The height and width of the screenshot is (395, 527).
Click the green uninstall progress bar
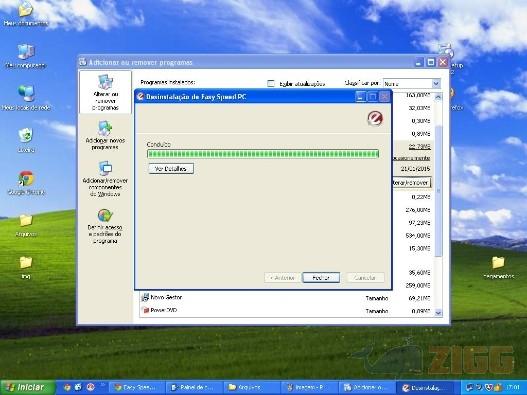(x=263, y=154)
